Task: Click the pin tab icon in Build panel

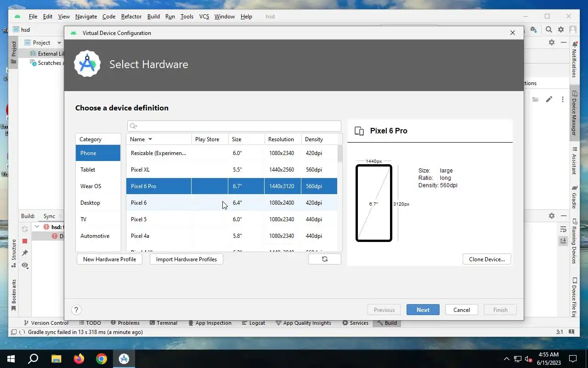Action: click(25, 253)
